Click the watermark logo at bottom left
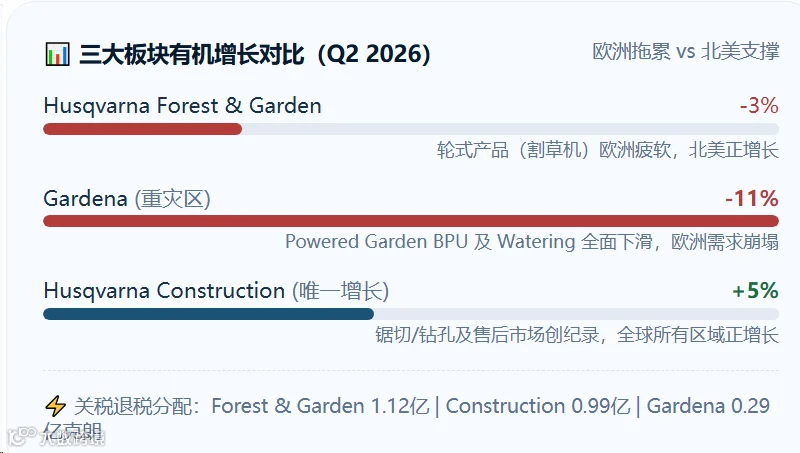Image resolution: width=800 pixels, height=453 pixels. [56, 436]
